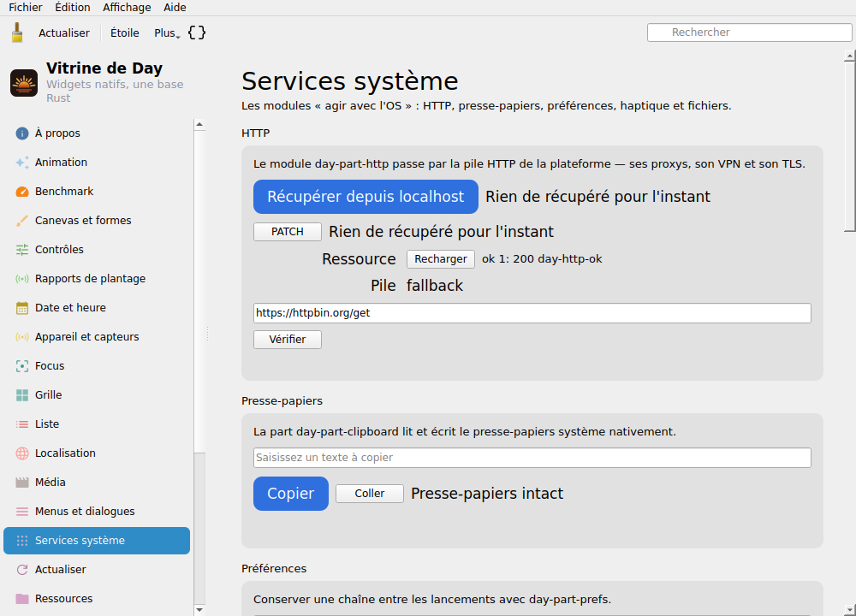Click the https://httpbin.org/get URL field
The width and height of the screenshot is (856, 616).
coord(532,313)
